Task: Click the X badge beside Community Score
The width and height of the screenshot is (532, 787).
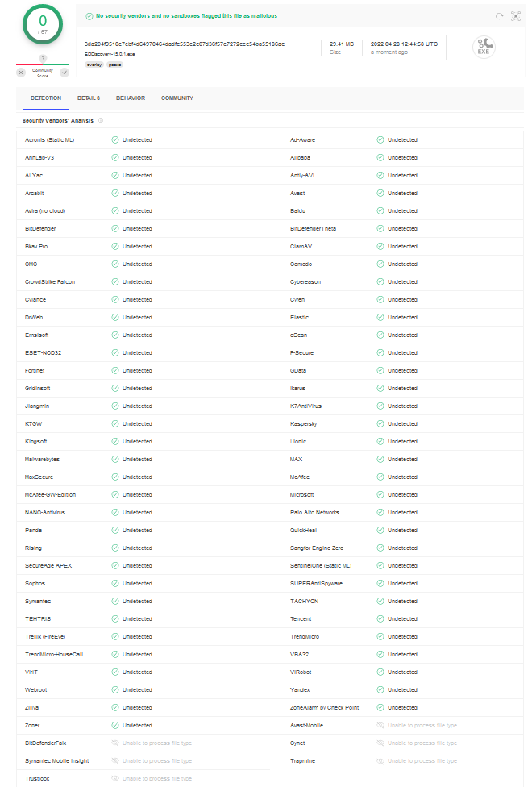Action: 20,72
